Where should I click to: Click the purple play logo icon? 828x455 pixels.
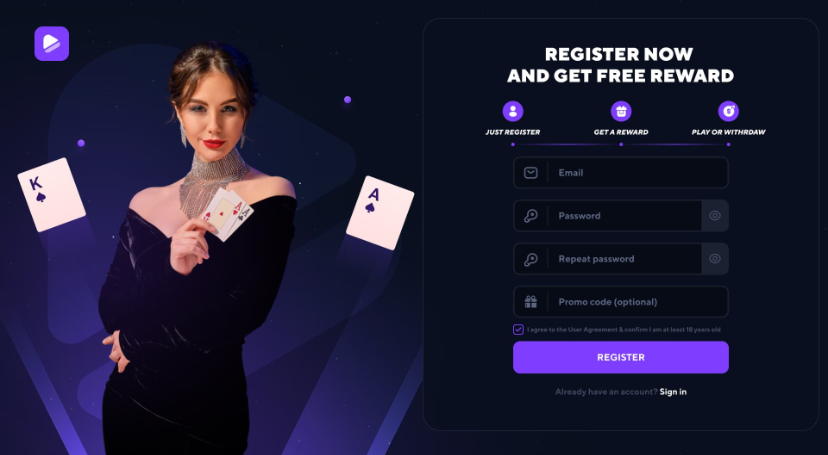click(52, 43)
